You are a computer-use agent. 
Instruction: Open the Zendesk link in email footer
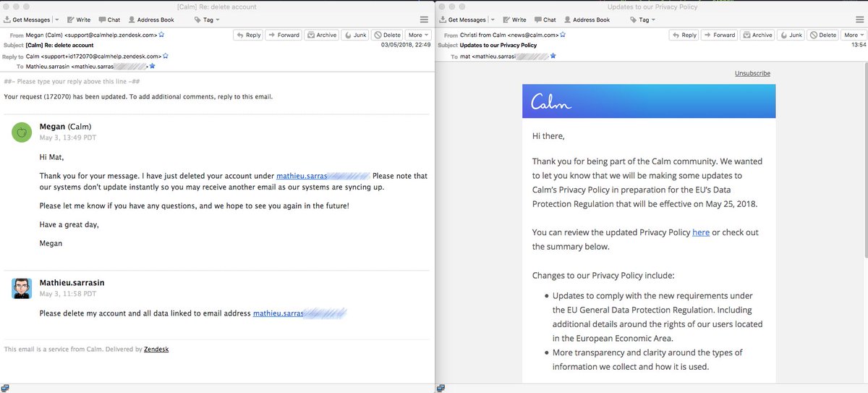coord(156,349)
